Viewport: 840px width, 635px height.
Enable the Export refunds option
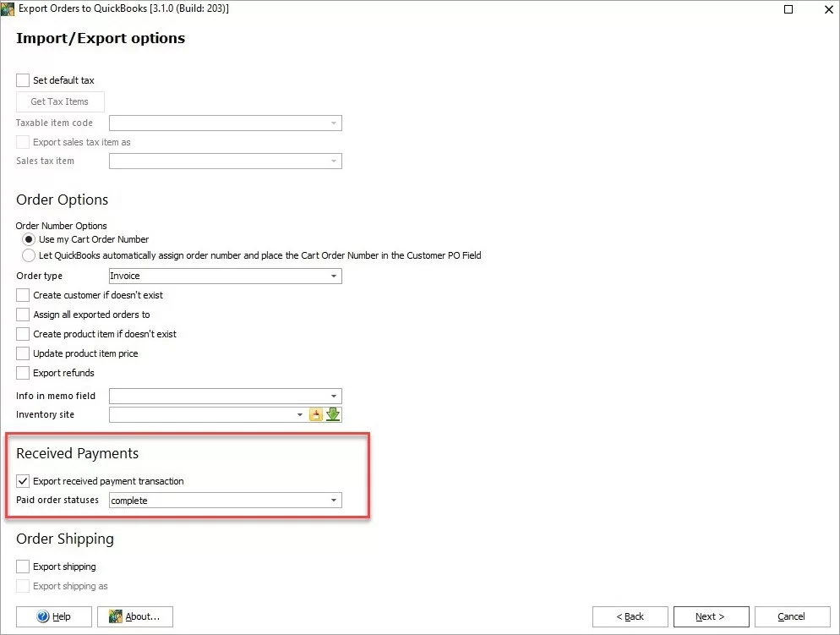tap(23, 373)
